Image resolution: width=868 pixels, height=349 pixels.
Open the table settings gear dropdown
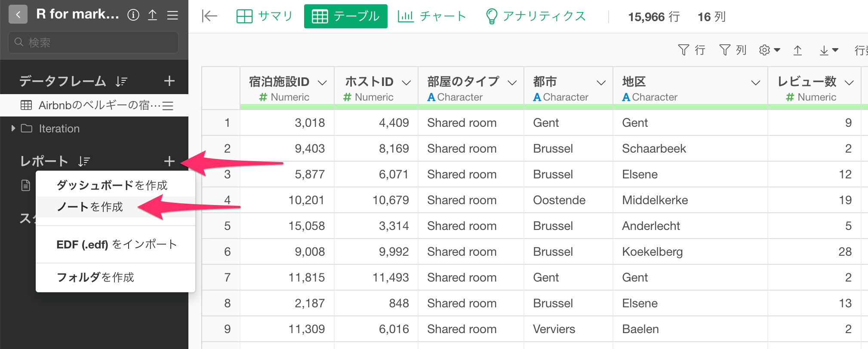tap(770, 50)
